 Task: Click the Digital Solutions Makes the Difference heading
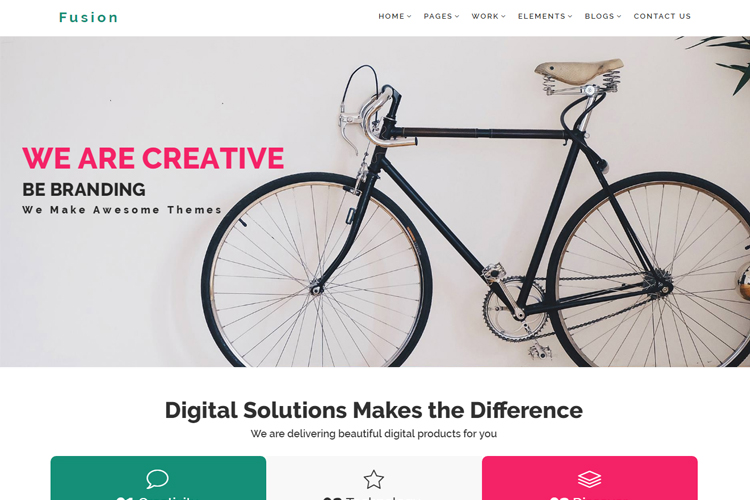(x=374, y=411)
